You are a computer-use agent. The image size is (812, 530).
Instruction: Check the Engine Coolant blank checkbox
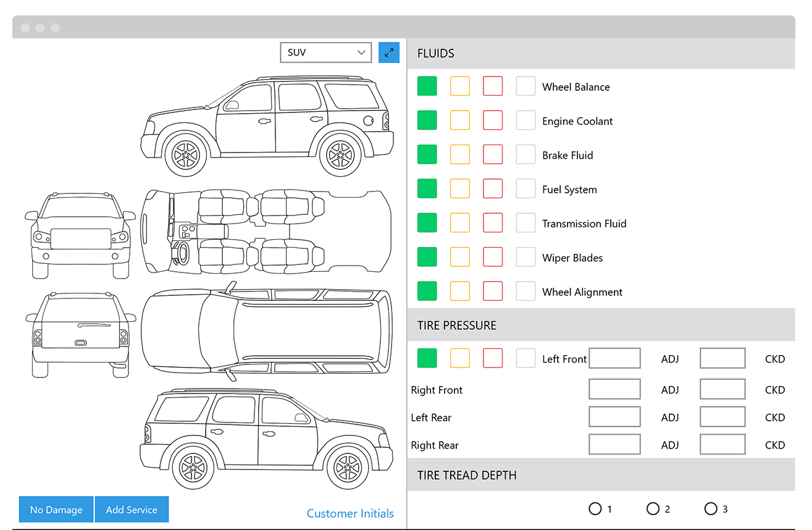pyautogui.click(x=525, y=120)
